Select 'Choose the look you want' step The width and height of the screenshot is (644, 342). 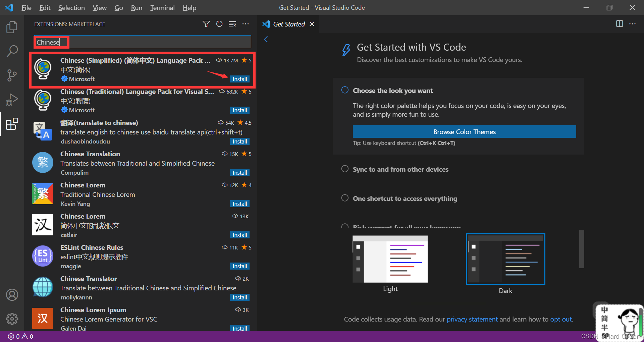tap(393, 91)
